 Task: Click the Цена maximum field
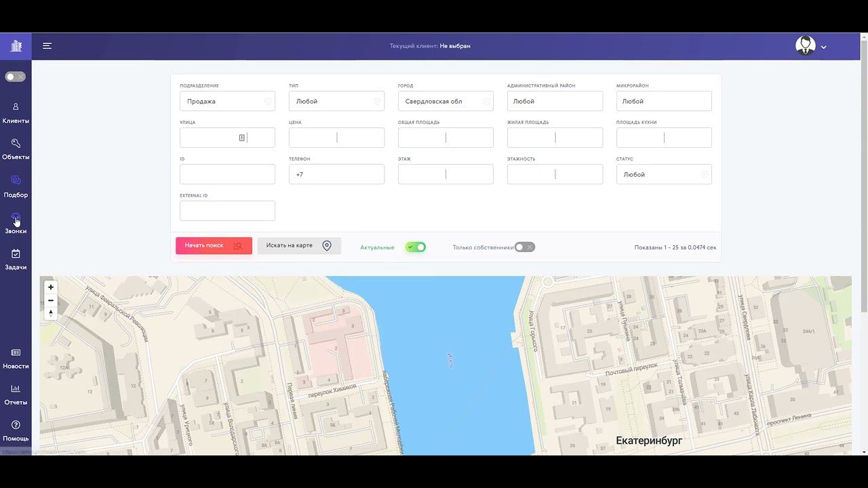point(361,138)
